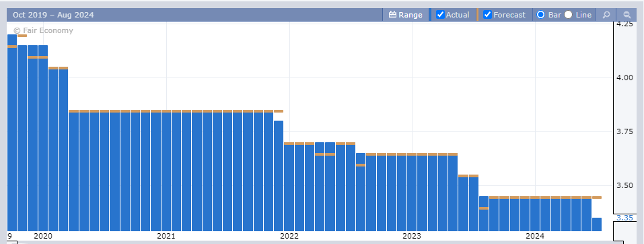Zoom in on the chart
The width and height of the screenshot is (644, 244).
606,15
